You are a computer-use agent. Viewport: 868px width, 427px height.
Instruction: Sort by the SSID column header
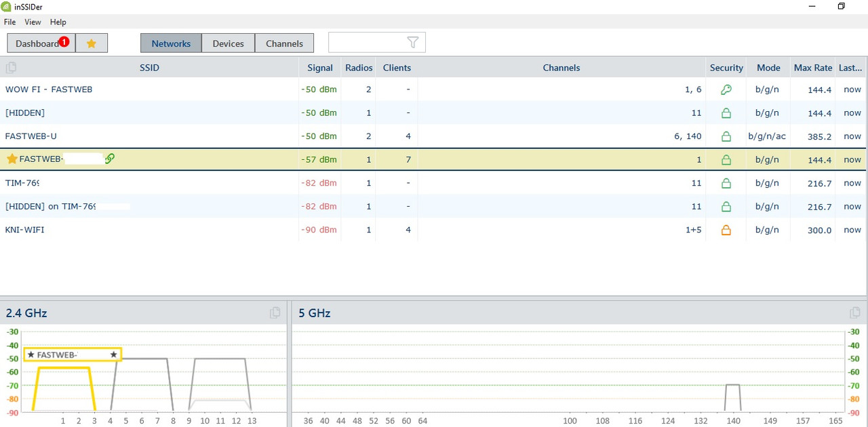point(149,68)
